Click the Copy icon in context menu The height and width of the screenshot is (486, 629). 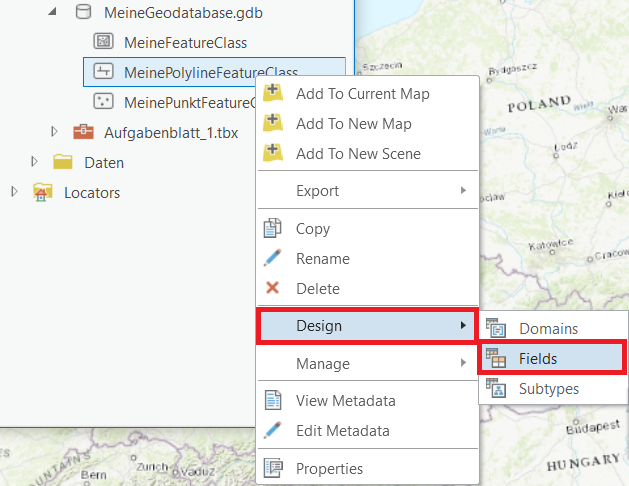coord(272,228)
